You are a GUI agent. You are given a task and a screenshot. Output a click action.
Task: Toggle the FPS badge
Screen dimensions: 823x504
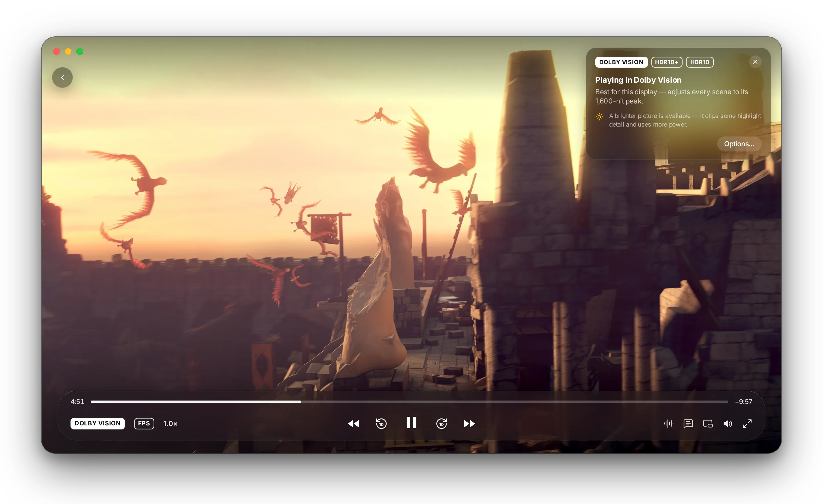click(144, 423)
